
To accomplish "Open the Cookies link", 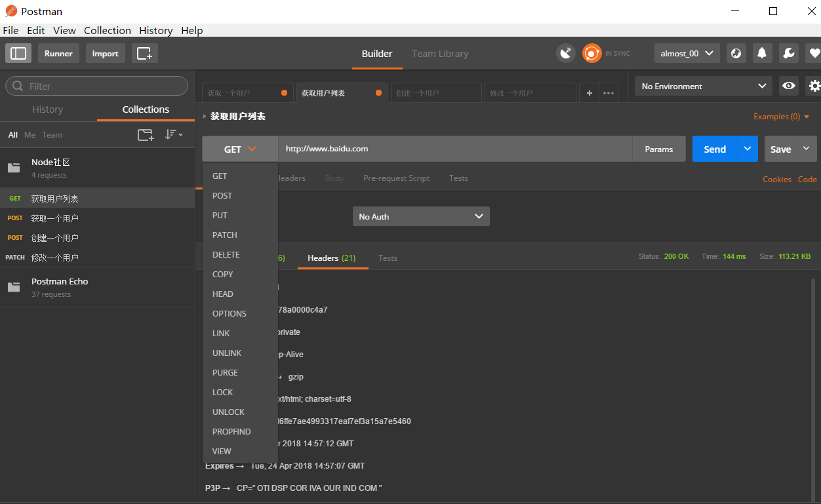I will click(x=777, y=179).
